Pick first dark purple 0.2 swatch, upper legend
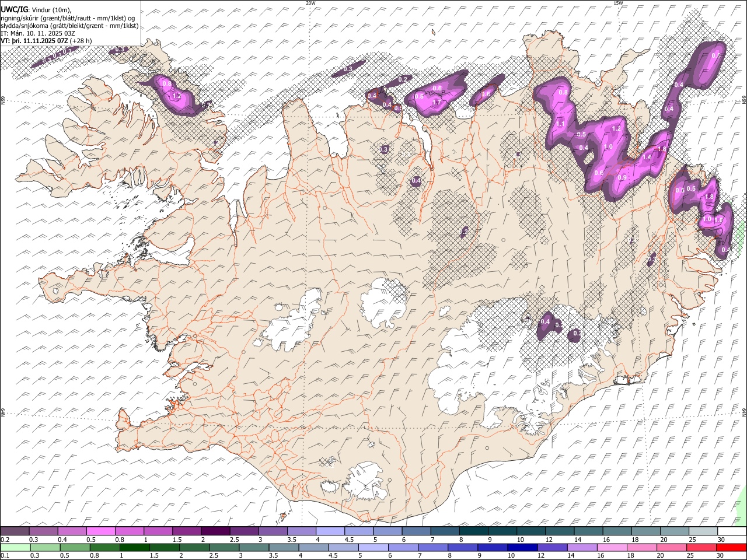Viewport: 747px width, 560px height. tap(15, 531)
